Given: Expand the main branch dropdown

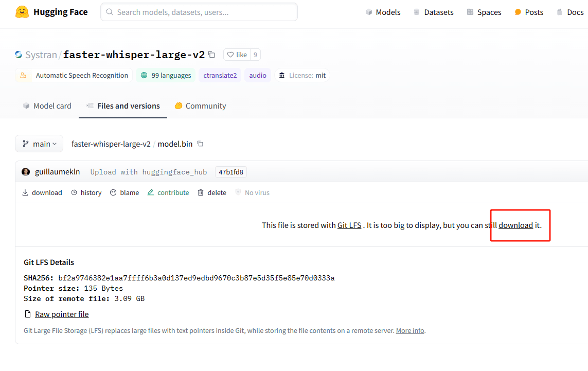Looking at the screenshot, I should click(39, 144).
